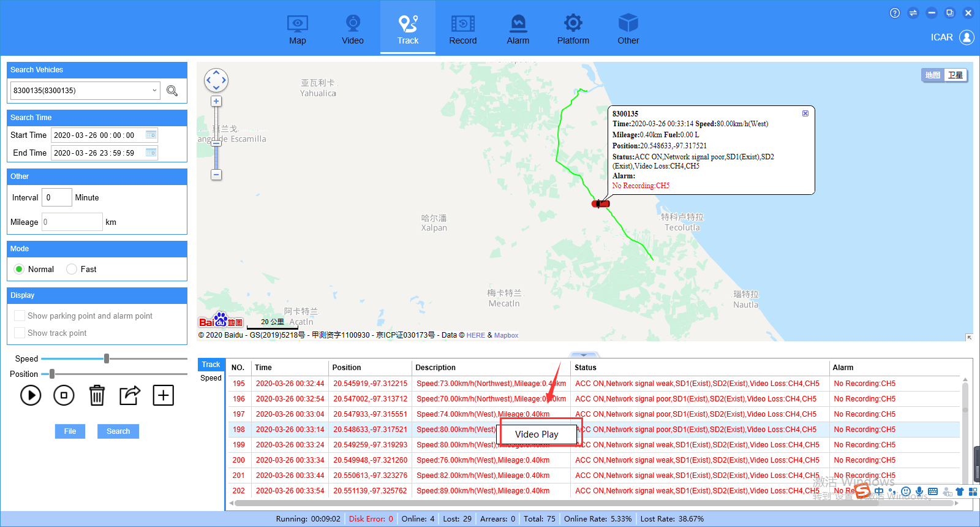The image size is (980, 527).
Task: Click the red car marker on the map
Action: pos(600,203)
